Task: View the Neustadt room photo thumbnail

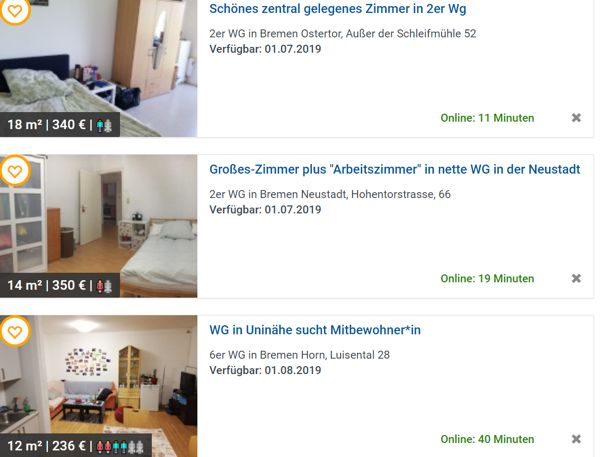Action: tap(99, 226)
